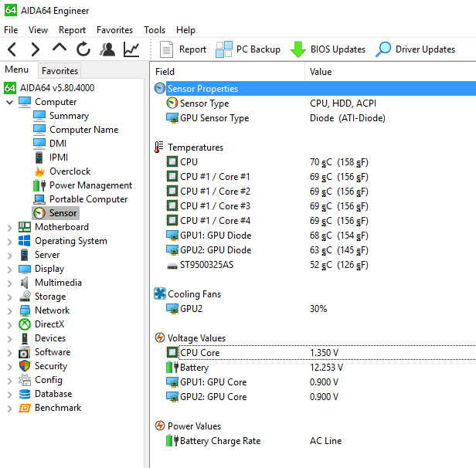Viewport: 476px width, 468px height.
Task: Click the Back navigation arrow
Action: pyautogui.click(x=12, y=49)
